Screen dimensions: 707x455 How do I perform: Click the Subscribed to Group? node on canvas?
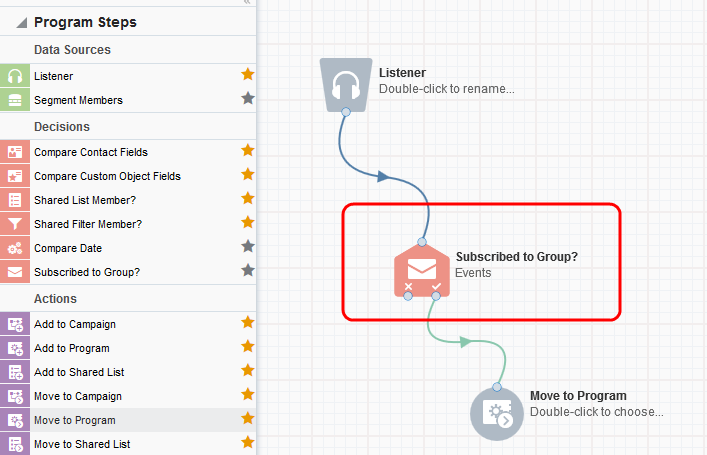tap(422, 271)
